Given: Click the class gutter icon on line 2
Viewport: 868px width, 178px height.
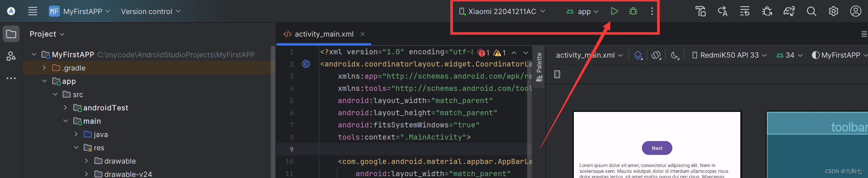Looking at the screenshot, I should (x=306, y=64).
